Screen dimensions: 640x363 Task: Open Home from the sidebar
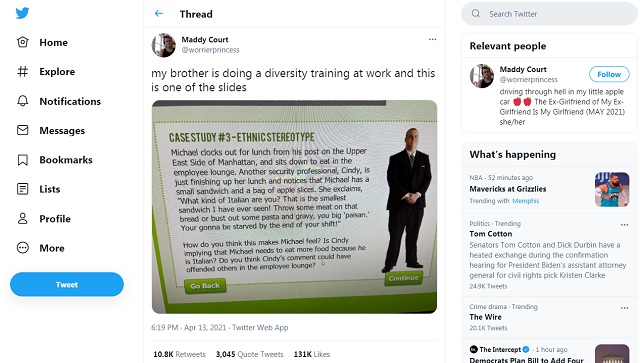[42, 42]
